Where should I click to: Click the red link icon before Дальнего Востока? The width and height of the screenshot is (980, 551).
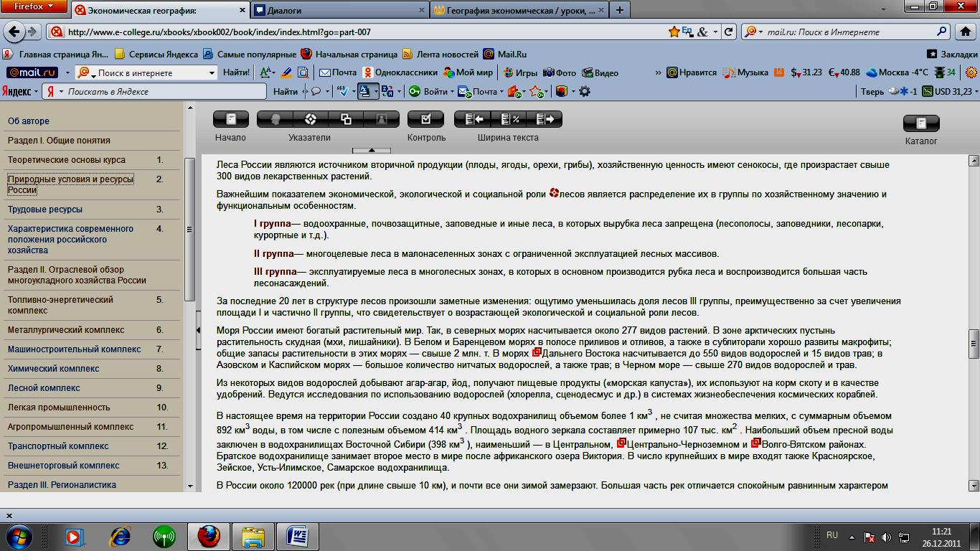tap(537, 352)
